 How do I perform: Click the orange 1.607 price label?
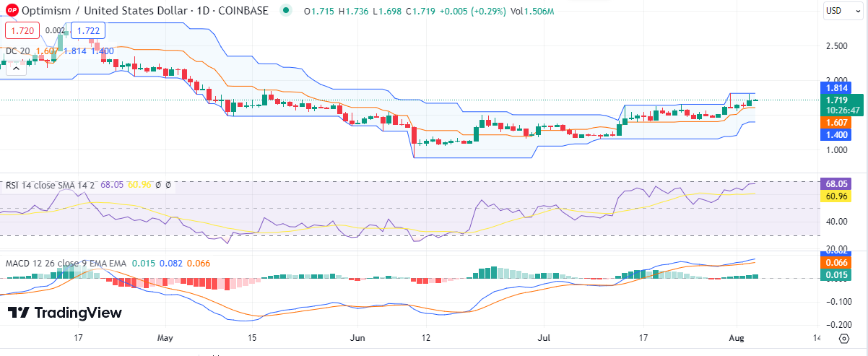coord(836,123)
